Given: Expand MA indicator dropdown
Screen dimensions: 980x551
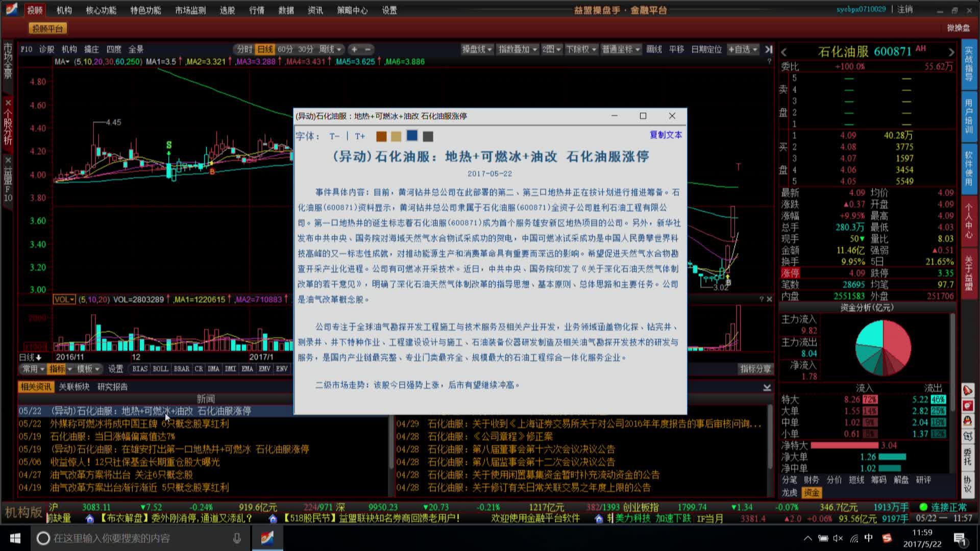Looking at the screenshot, I should [x=62, y=62].
